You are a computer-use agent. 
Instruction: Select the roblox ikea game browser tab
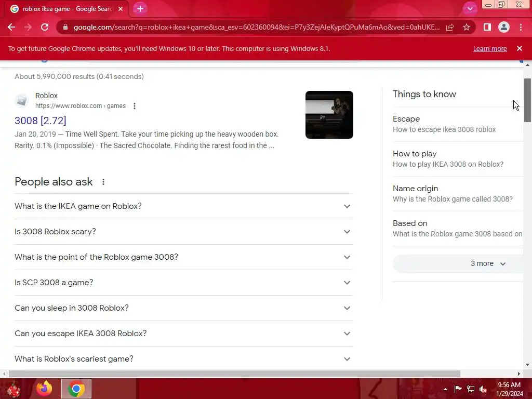pyautogui.click(x=66, y=9)
